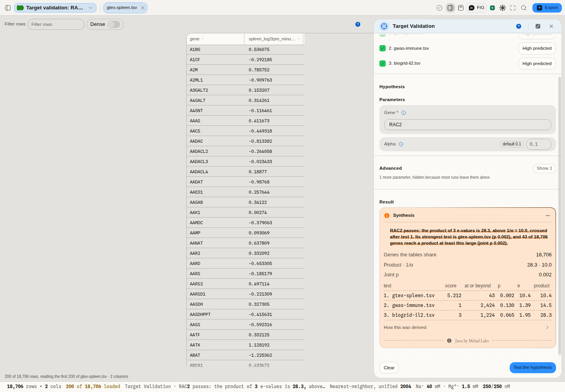Click the Gene input field containing RAC2
Screen dimensions: 565x392
click(x=468, y=125)
